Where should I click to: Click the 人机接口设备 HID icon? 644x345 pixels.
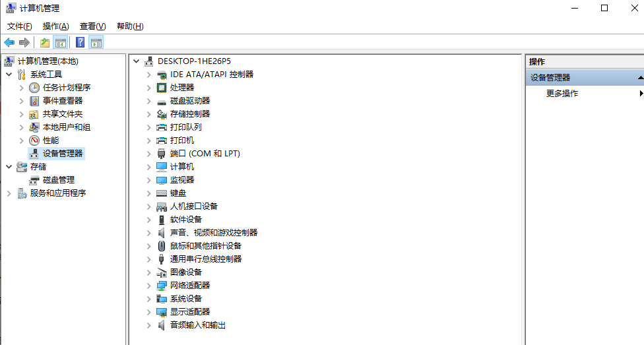point(162,206)
